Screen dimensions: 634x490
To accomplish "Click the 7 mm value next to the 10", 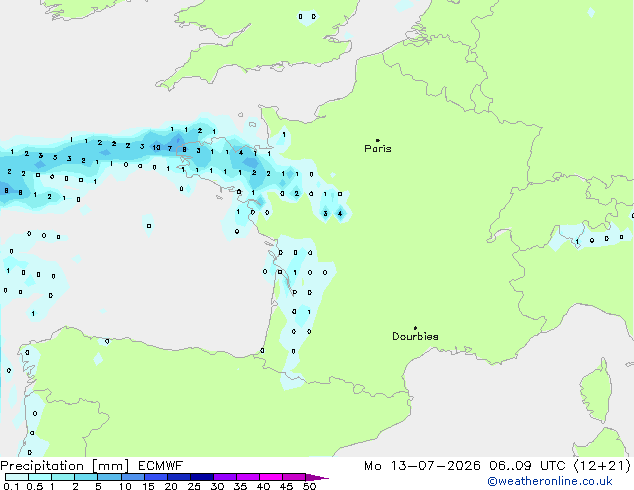I will 170,148.
